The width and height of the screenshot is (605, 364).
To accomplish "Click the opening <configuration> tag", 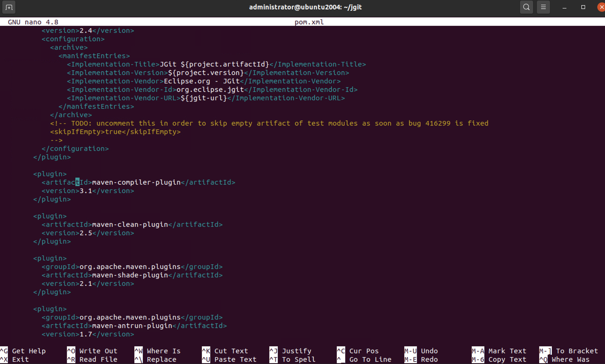I will pos(73,39).
